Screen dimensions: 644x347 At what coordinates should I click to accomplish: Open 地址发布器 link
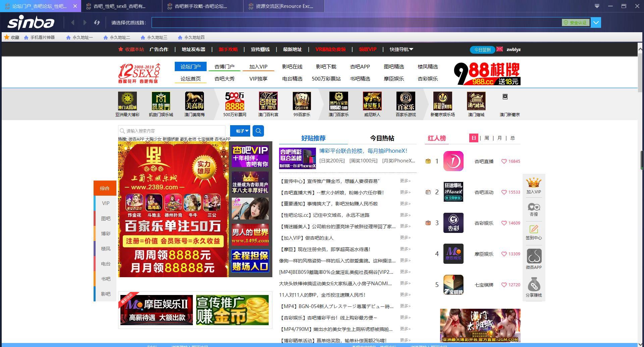point(193,49)
